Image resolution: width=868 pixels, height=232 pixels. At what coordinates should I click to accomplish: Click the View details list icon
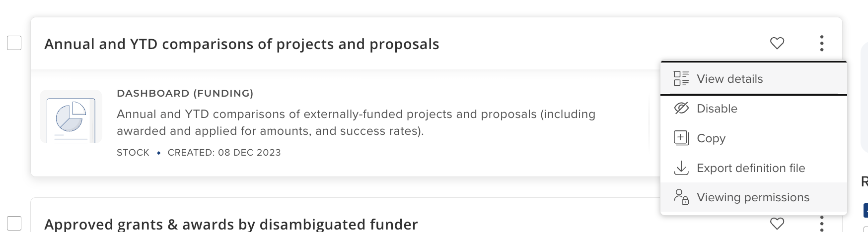pos(681,78)
